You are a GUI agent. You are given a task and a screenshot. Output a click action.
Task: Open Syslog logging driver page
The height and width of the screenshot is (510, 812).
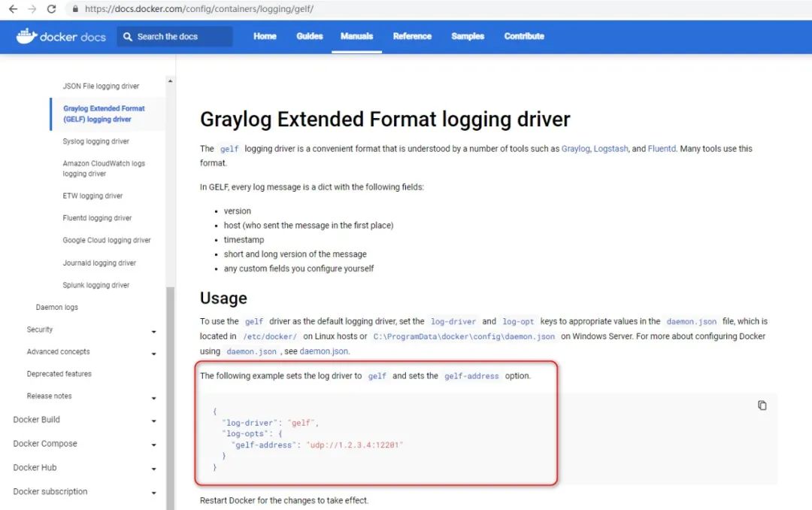tap(95, 141)
